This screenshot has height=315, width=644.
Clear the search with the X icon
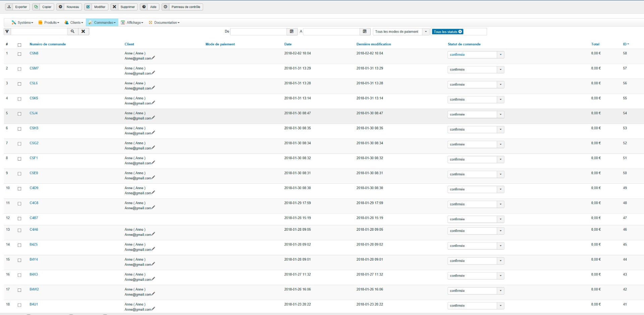click(83, 32)
